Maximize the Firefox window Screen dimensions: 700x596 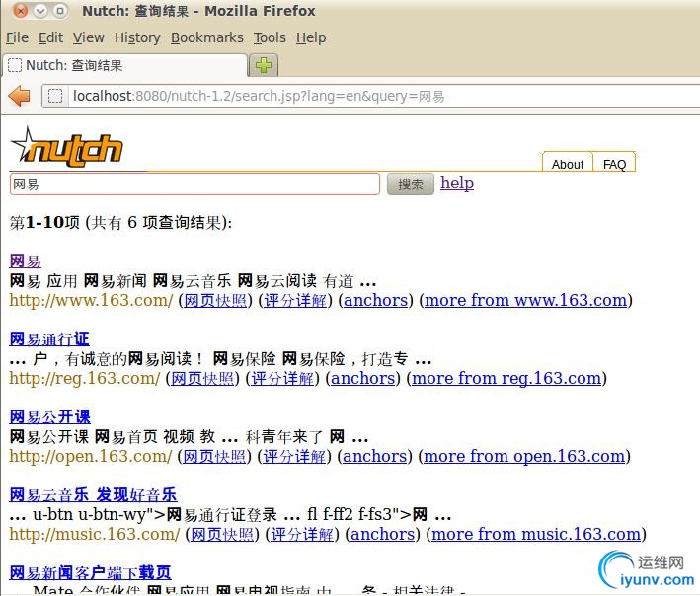tap(60, 10)
